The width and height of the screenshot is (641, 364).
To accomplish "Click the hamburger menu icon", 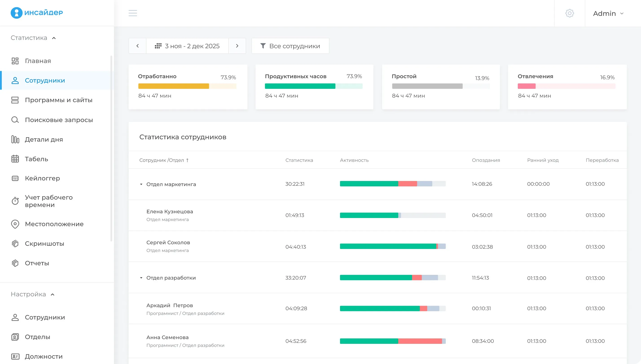I will tap(133, 13).
